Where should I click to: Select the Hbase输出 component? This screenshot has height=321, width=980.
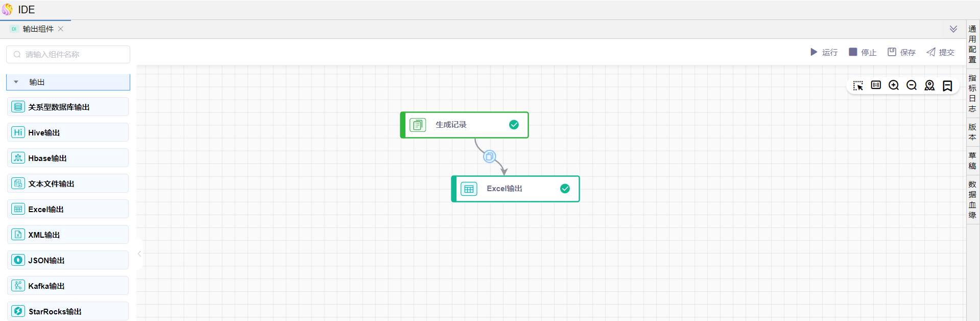click(x=68, y=158)
